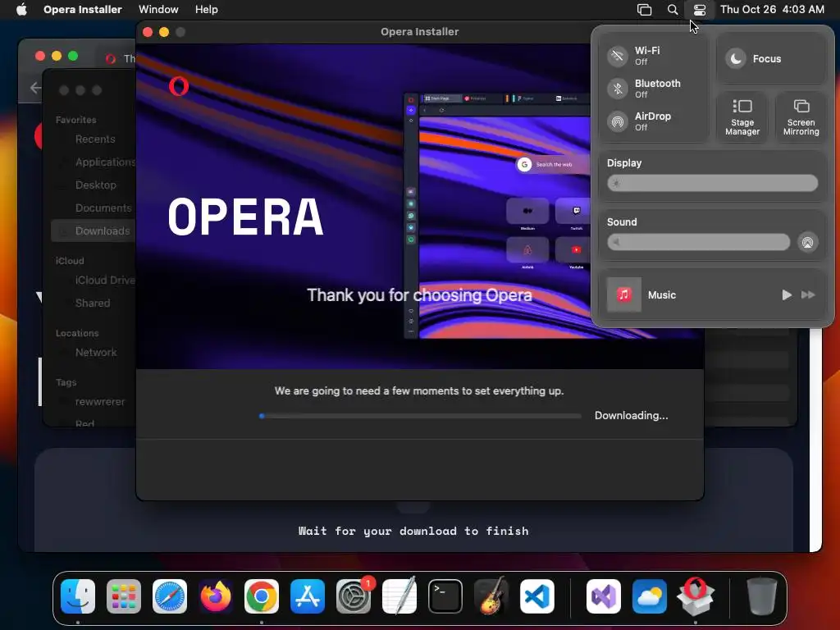Select iCloud Drive in Finder sidebar

104,280
